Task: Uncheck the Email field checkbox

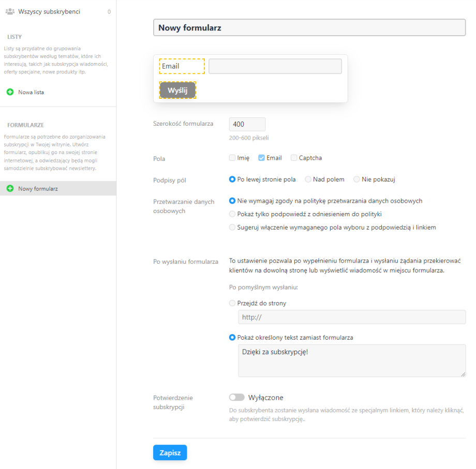Action: 262,158
